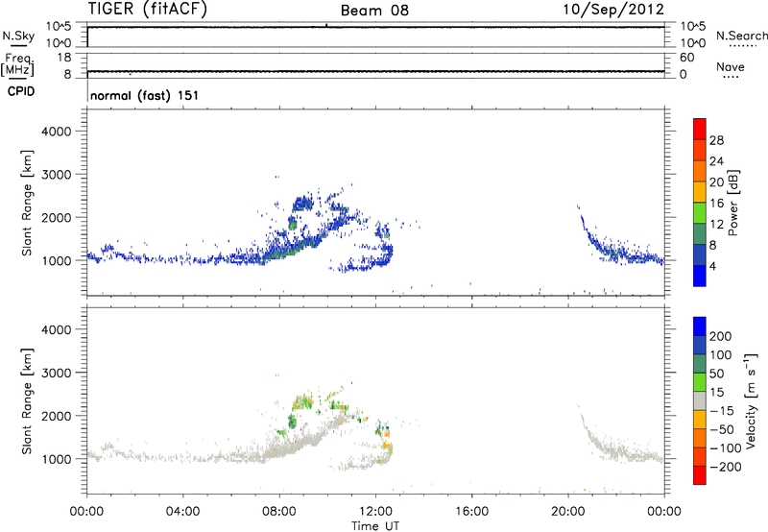This screenshot has width=768, height=532.
Task: Select the Time UT axis title
Action: 375,526
